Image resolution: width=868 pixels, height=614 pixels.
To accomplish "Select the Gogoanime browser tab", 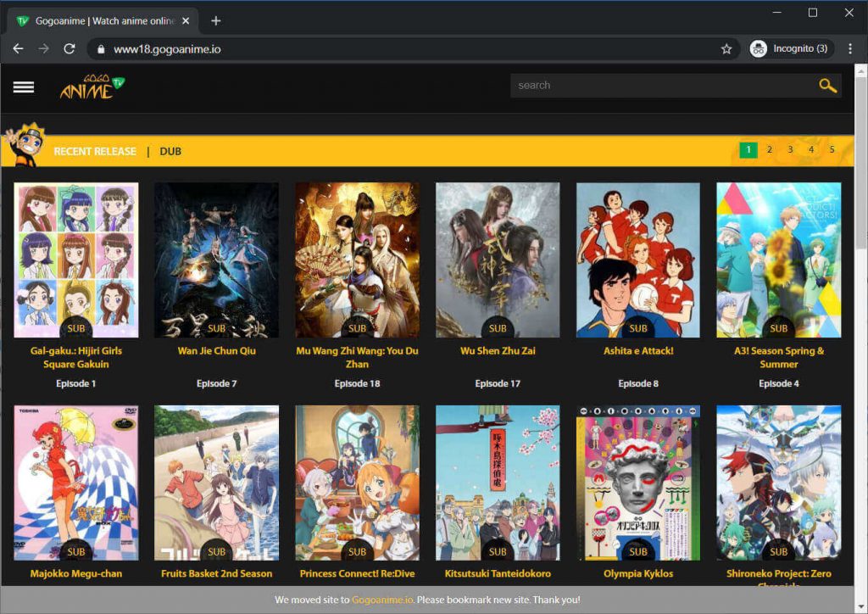I will pyautogui.click(x=103, y=21).
